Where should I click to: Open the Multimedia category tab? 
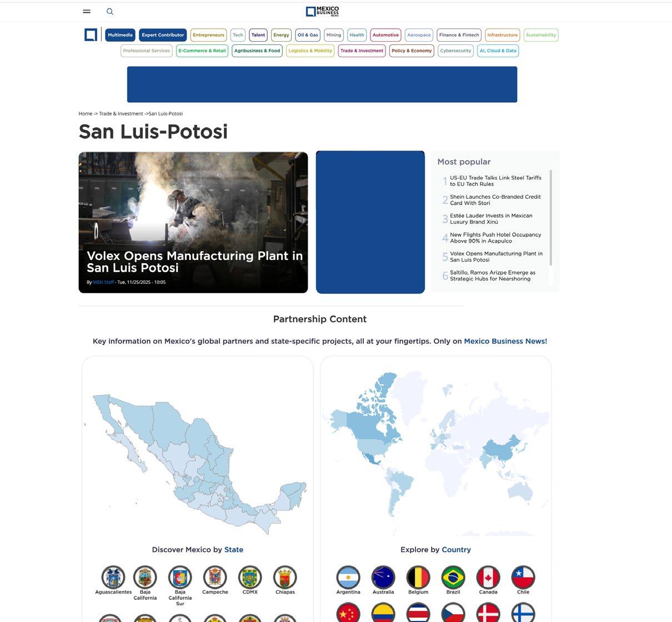point(120,35)
